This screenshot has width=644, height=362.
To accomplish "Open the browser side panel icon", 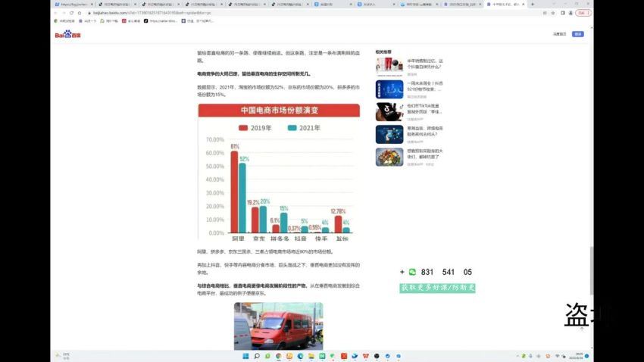I will pos(563,13).
